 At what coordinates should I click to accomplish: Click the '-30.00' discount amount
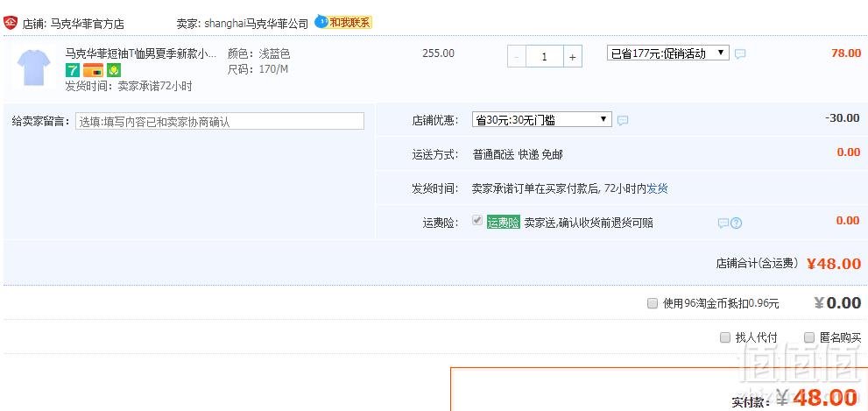842,118
